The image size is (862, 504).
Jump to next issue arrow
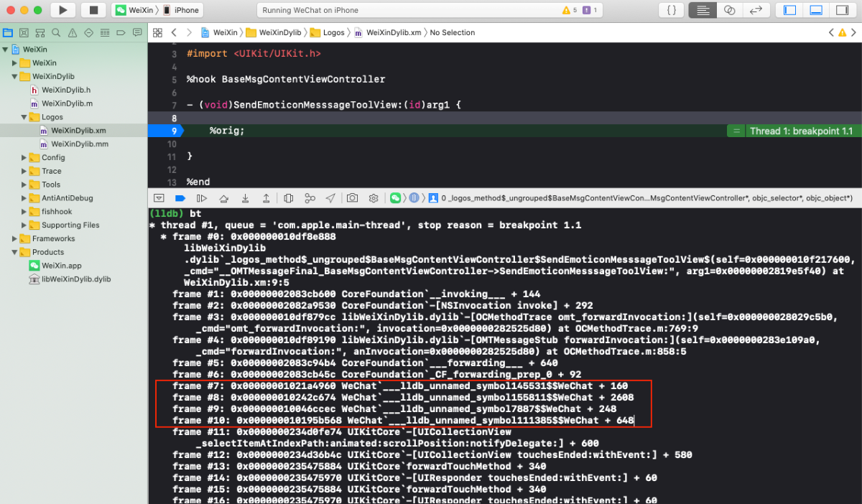[x=852, y=33]
